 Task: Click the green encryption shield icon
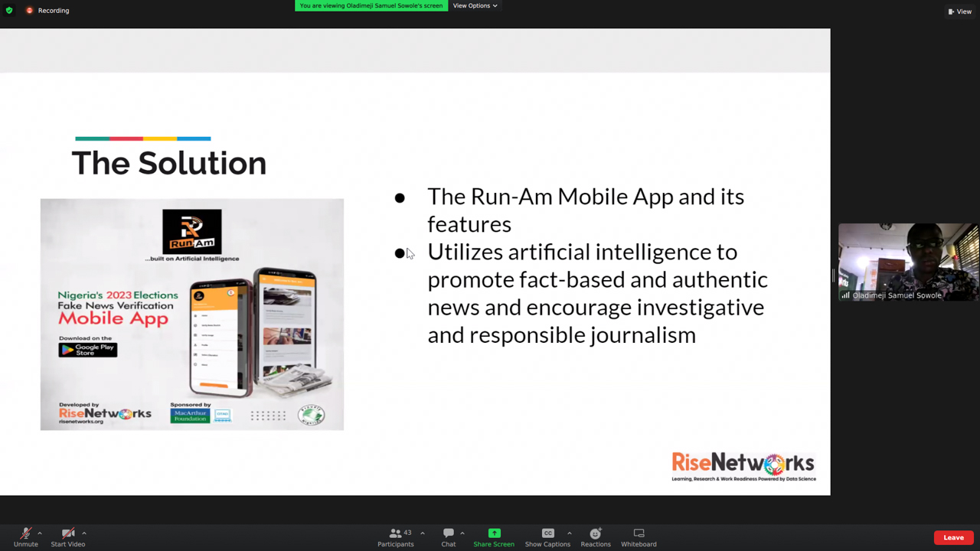[9, 11]
